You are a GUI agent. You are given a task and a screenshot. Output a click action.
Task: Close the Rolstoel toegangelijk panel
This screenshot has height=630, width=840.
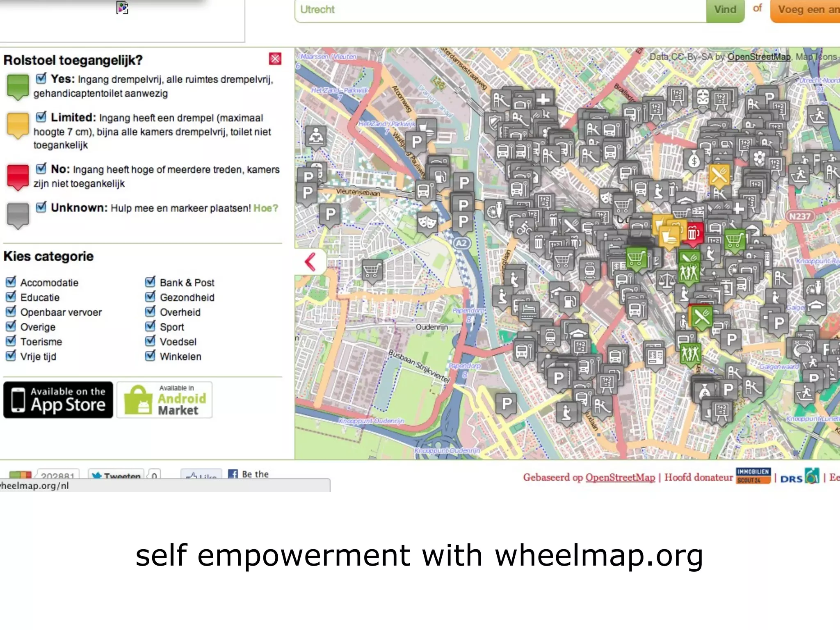[275, 59]
